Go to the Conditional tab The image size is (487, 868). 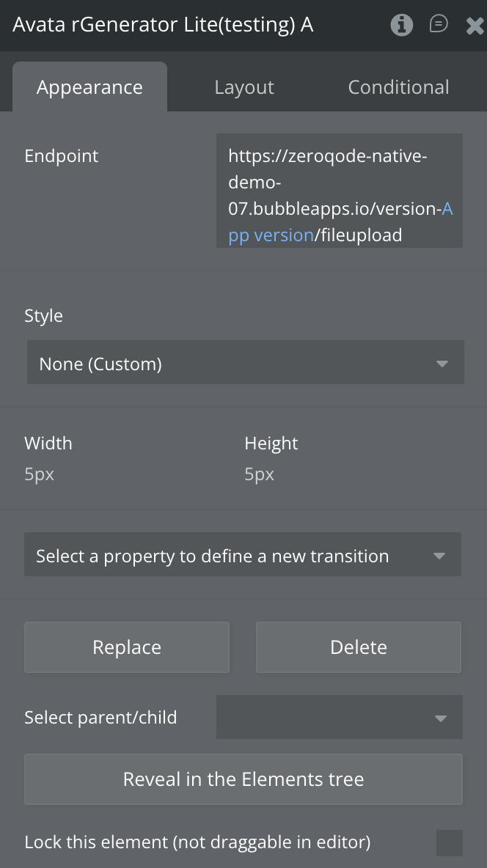[x=398, y=87]
